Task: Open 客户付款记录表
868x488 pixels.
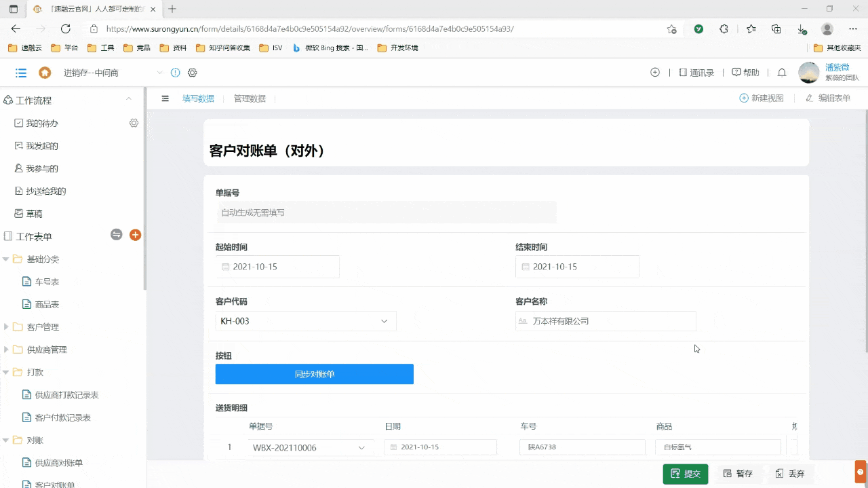Action: tap(57, 417)
